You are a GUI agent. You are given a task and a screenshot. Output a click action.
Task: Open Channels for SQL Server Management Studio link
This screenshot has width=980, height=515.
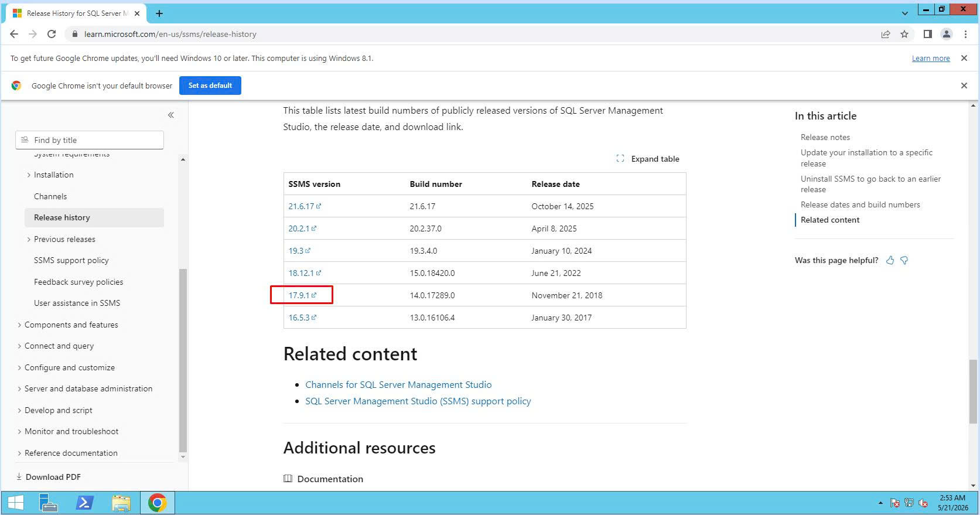coord(398,385)
